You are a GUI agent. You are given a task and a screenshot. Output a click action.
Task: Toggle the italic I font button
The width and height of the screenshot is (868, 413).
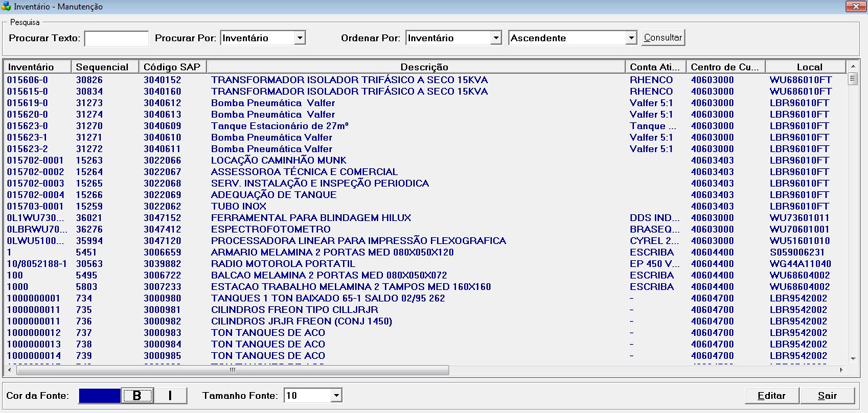pyautogui.click(x=170, y=395)
